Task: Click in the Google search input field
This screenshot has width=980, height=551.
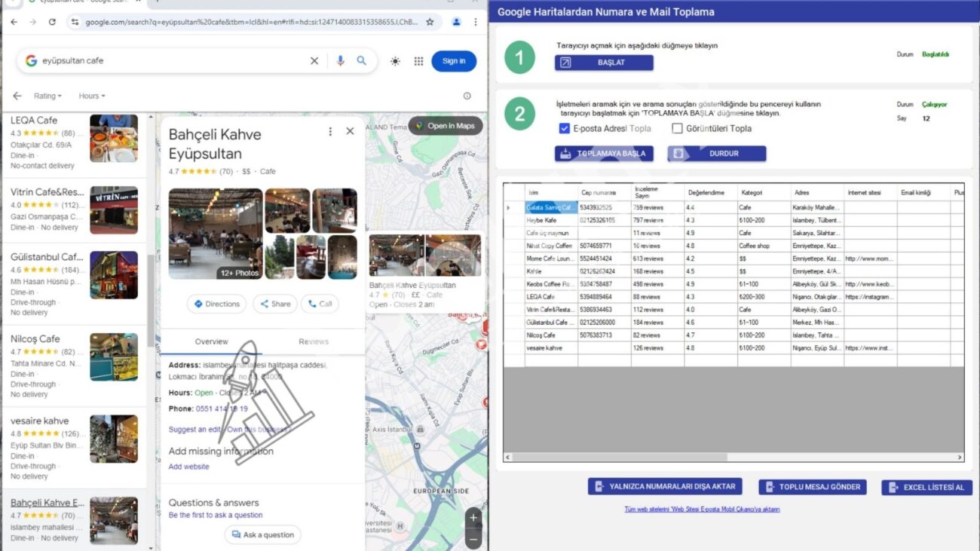Action: 173,61
